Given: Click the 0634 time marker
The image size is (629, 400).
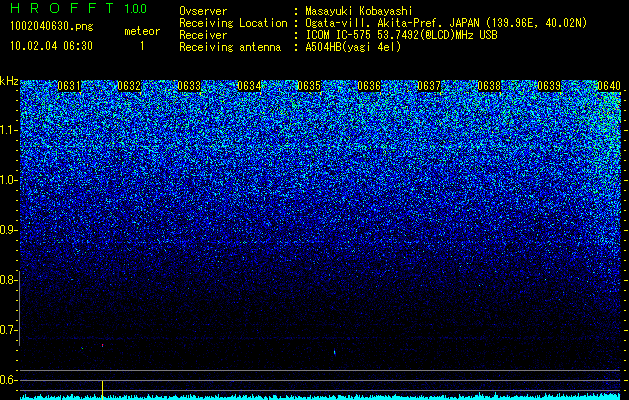Looking at the screenshot, I should [249, 86].
